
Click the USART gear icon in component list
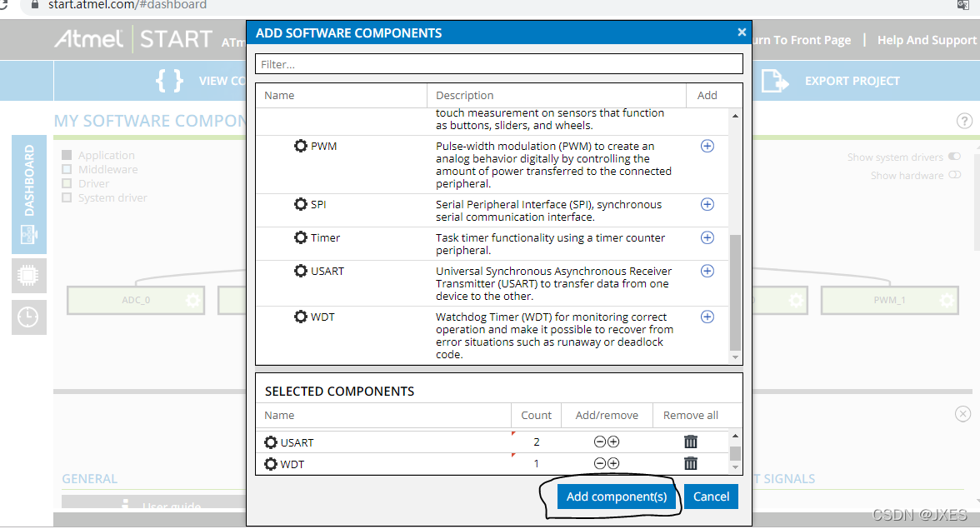click(301, 271)
